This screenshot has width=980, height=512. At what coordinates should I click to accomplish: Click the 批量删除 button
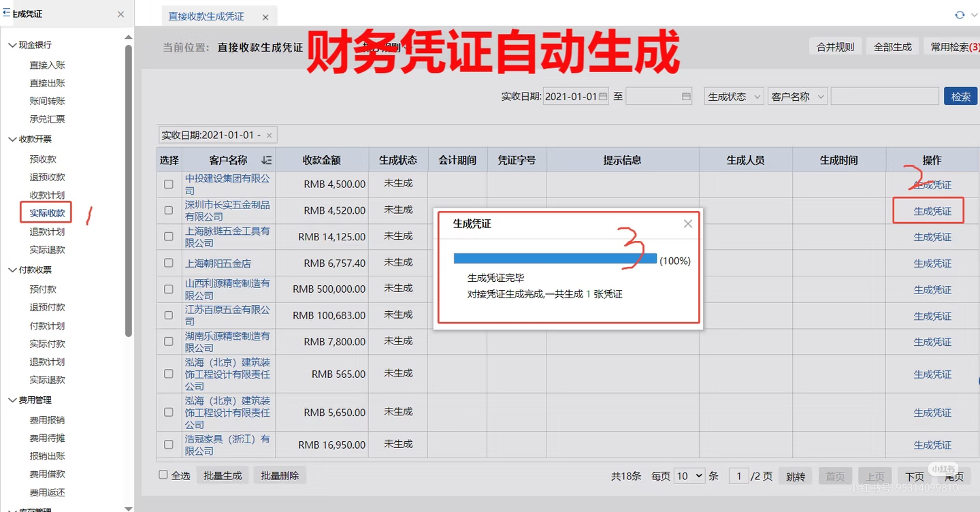[280, 475]
